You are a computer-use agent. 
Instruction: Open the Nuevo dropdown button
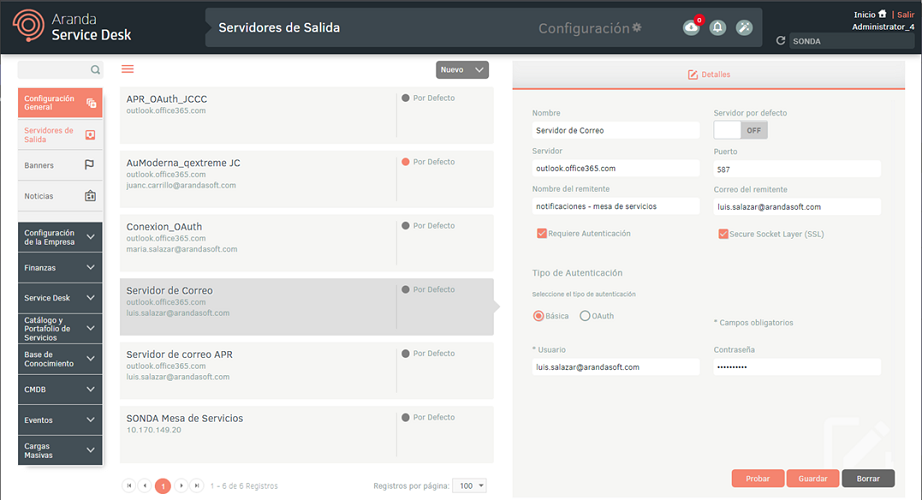point(462,69)
